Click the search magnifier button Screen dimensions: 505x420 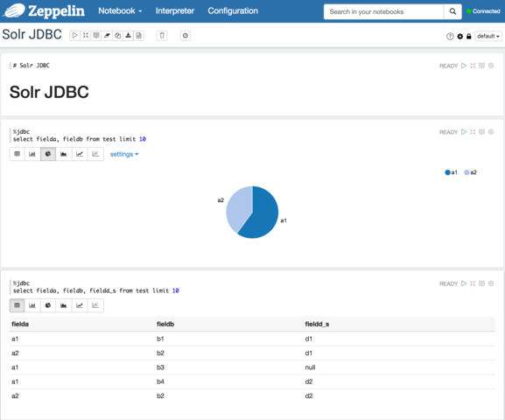point(452,12)
